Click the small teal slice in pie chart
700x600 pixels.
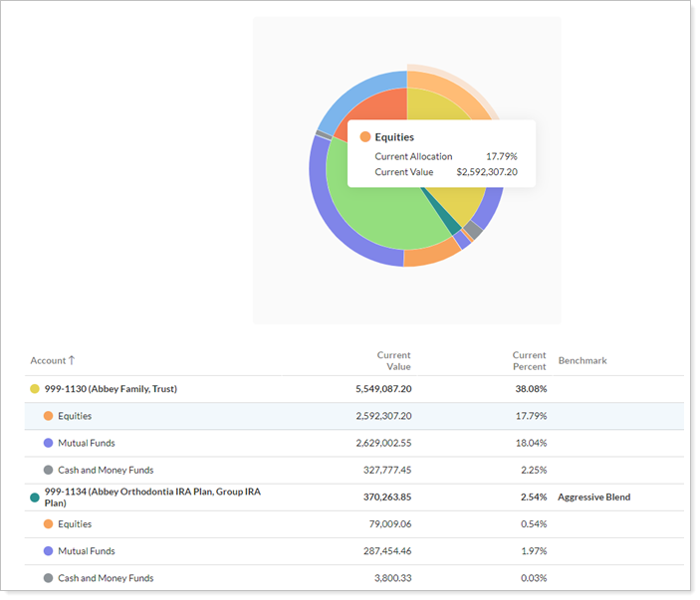[x=453, y=229]
